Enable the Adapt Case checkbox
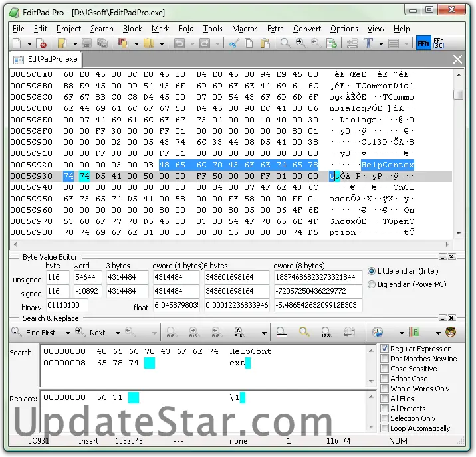476x457 pixels. click(384, 379)
